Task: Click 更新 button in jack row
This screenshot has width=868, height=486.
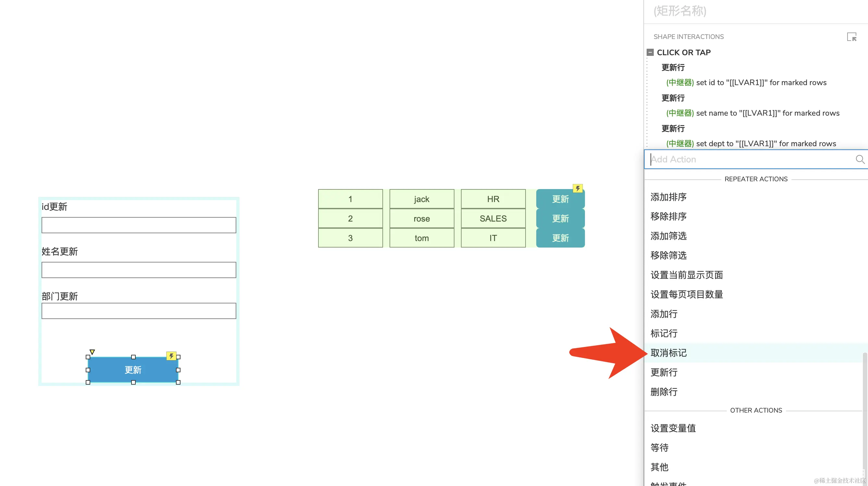Action: tap(560, 199)
